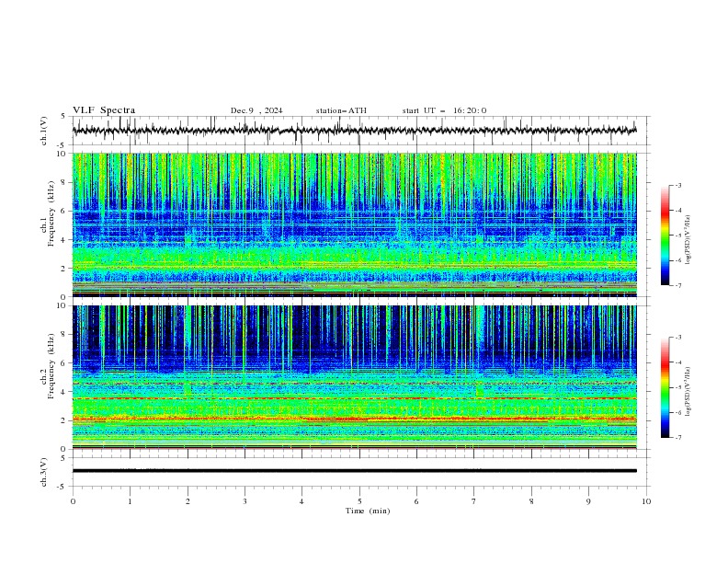Click the 'Time (min)' axis label

click(368, 511)
